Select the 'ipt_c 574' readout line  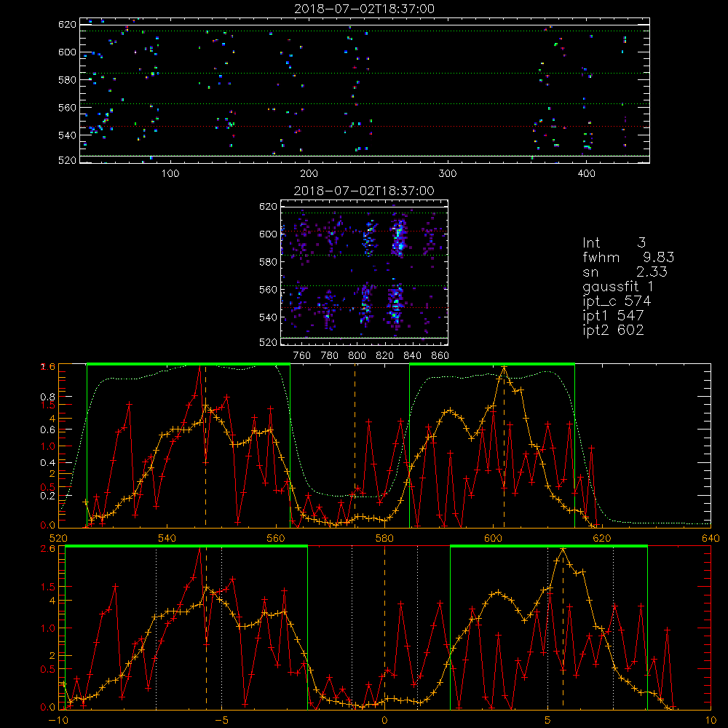pyautogui.click(x=617, y=301)
